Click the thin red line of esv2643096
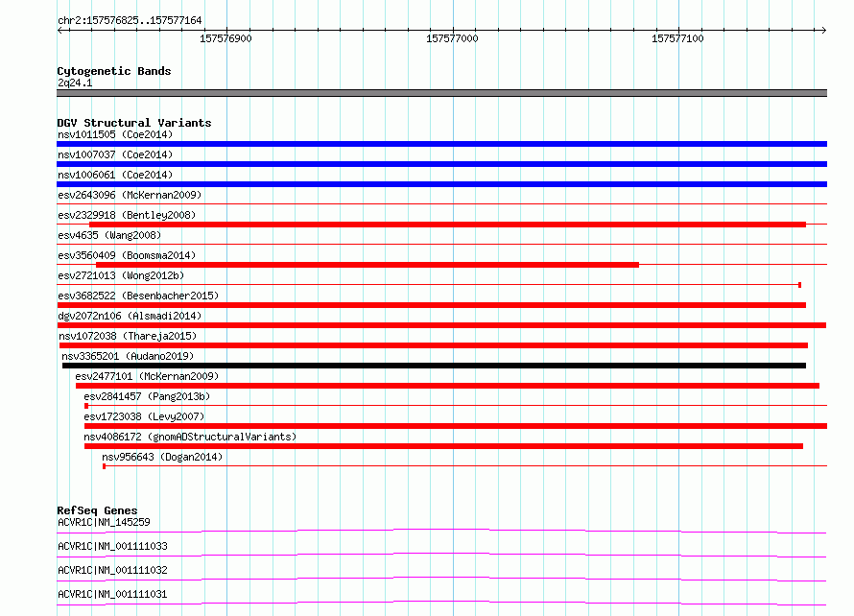Image resolution: width=854 pixels, height=616 pixels. click(441, 204)
